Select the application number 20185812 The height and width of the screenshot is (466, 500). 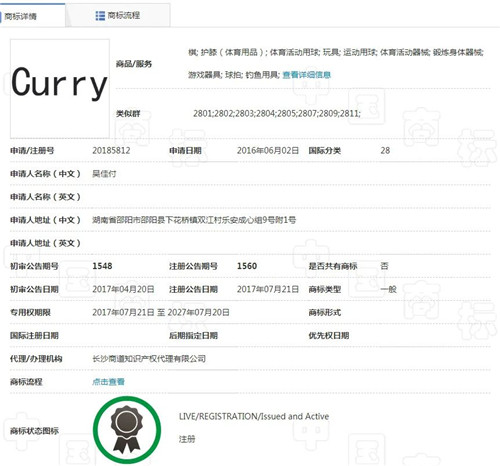pyautogui.click(x=111, y=150)
